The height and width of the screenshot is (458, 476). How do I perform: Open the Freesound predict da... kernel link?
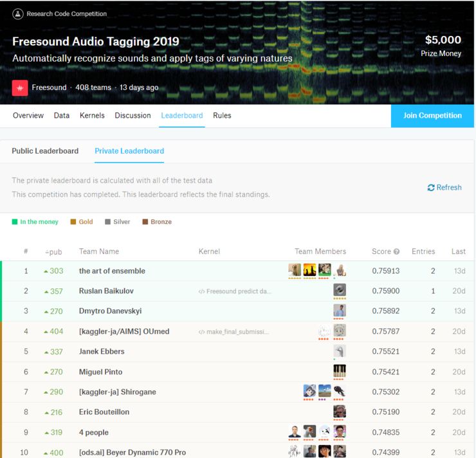(234, 291)
